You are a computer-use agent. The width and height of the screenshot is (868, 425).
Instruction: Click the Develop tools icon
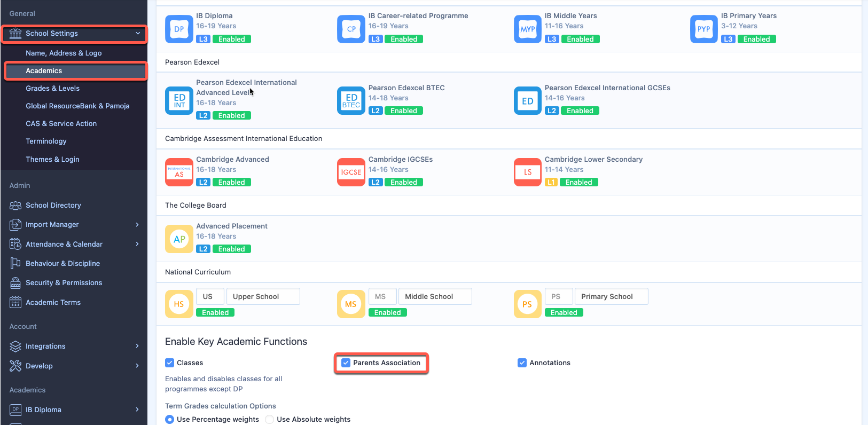click(x=15, y=366)
